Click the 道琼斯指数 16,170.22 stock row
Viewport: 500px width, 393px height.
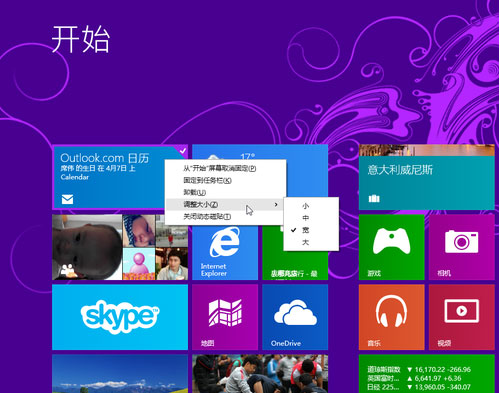click(x=419, y=369)
